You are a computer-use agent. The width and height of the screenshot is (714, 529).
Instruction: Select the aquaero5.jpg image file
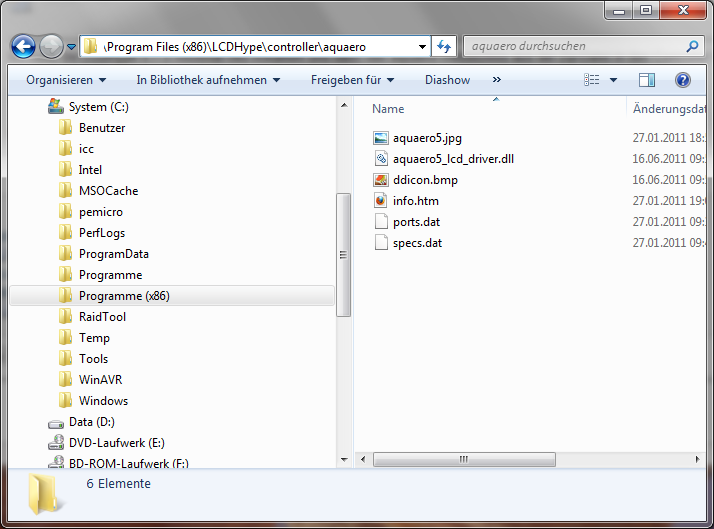(x=427, y=138)
